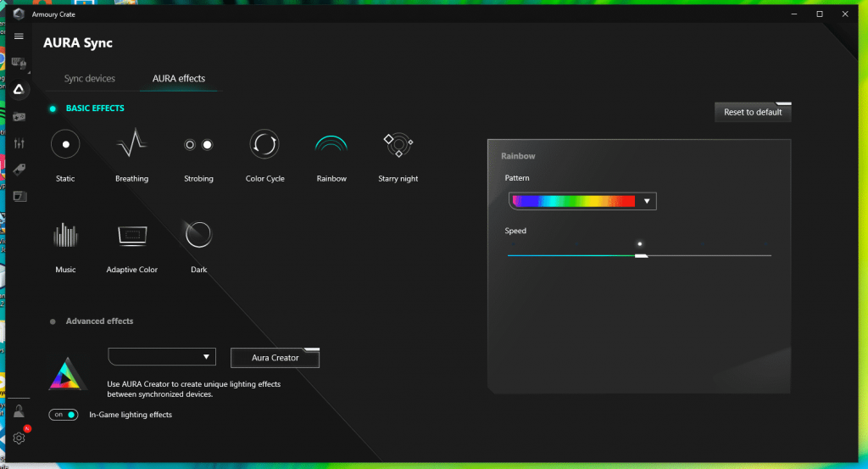Maximize the Armoury Crate window
Viewport: 868px width, 469px height.
click(x=820, y=14)
